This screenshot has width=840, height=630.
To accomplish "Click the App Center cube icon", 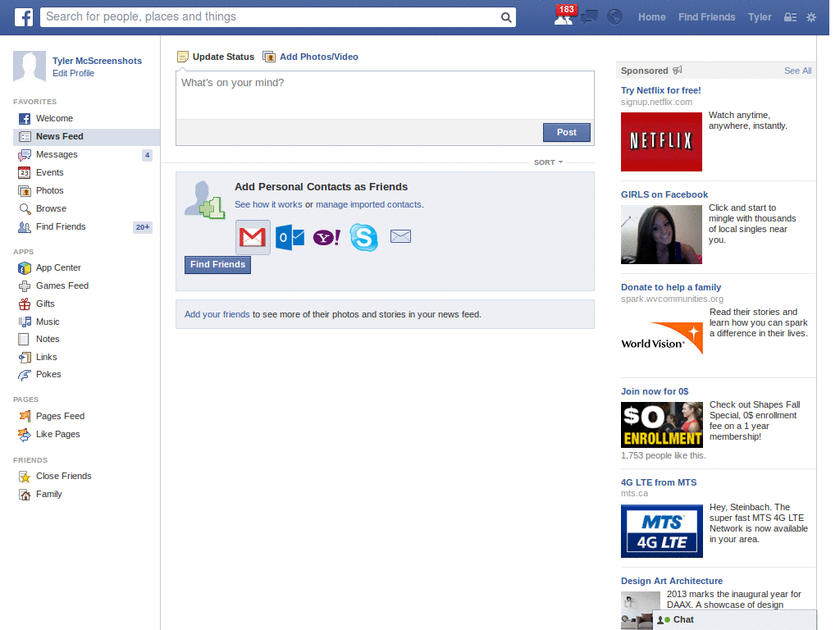I will point(25,268).
